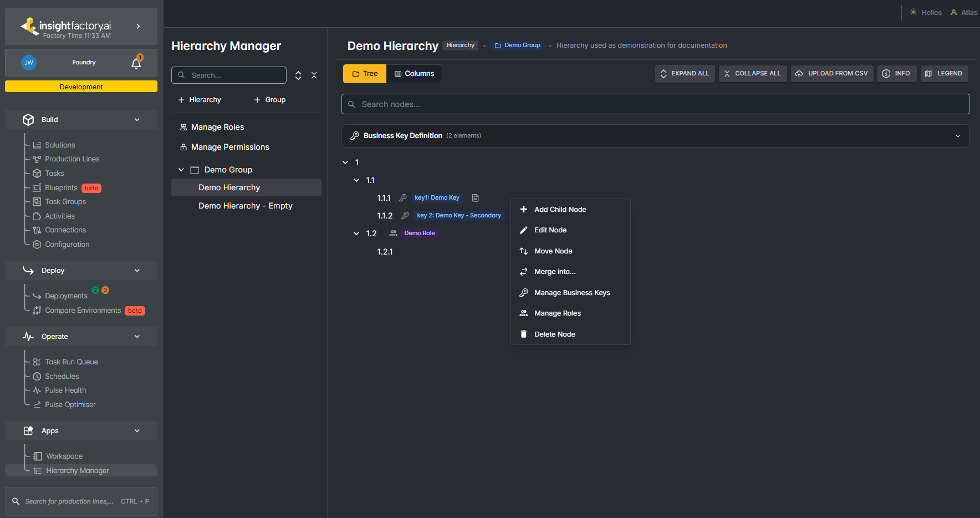Click the COLLAPSE ALL button
This screenshot has height=518, width=980.
(x=753, y=74)
